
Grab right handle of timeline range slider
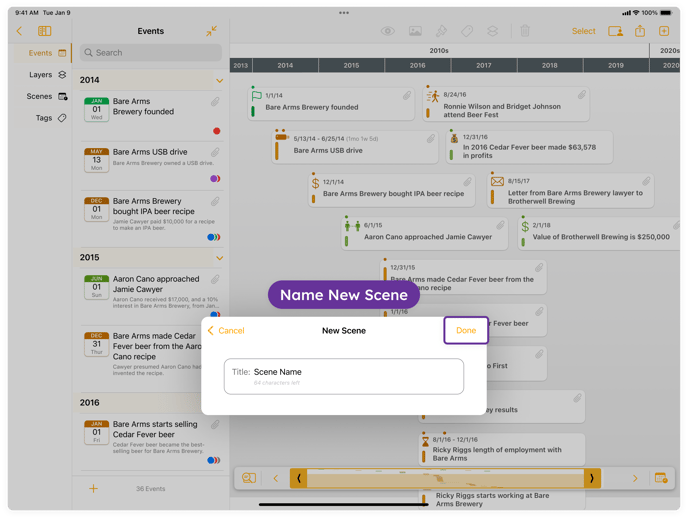(592, 478)
